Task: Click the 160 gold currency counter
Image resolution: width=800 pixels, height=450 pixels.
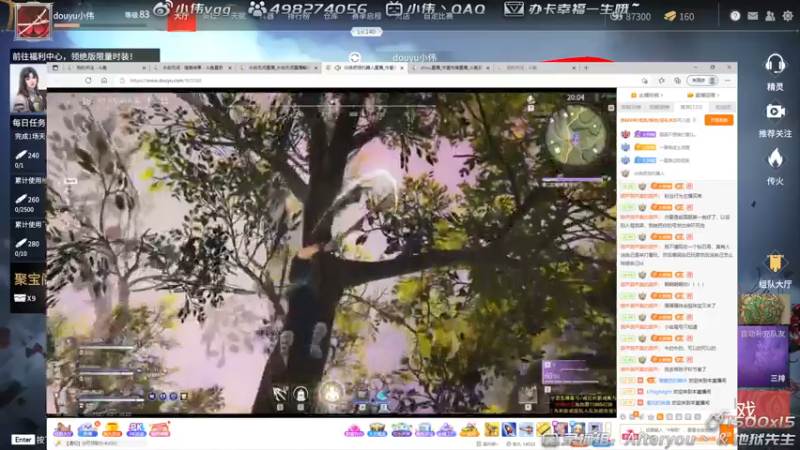Action: (x=679, y=17)
